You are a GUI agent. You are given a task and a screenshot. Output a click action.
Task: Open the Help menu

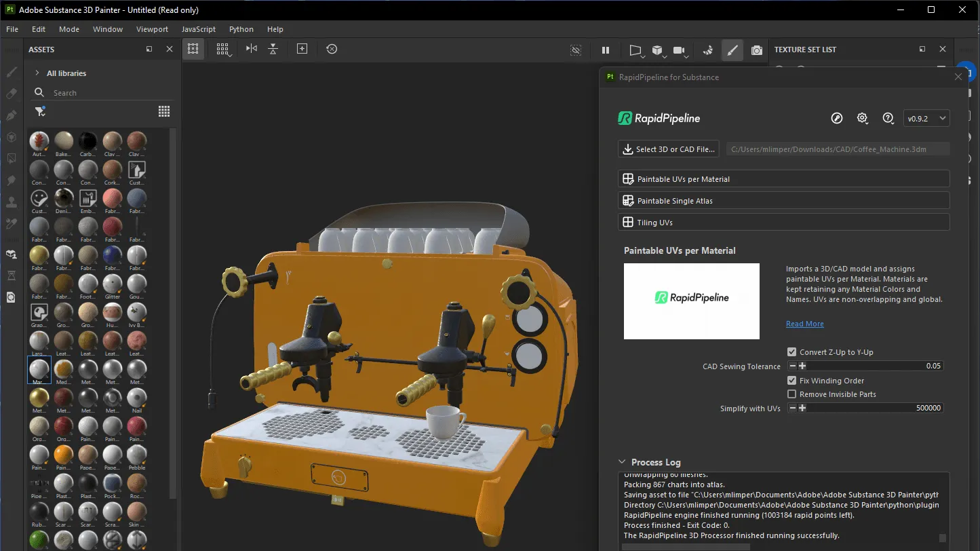click(275, 29)
